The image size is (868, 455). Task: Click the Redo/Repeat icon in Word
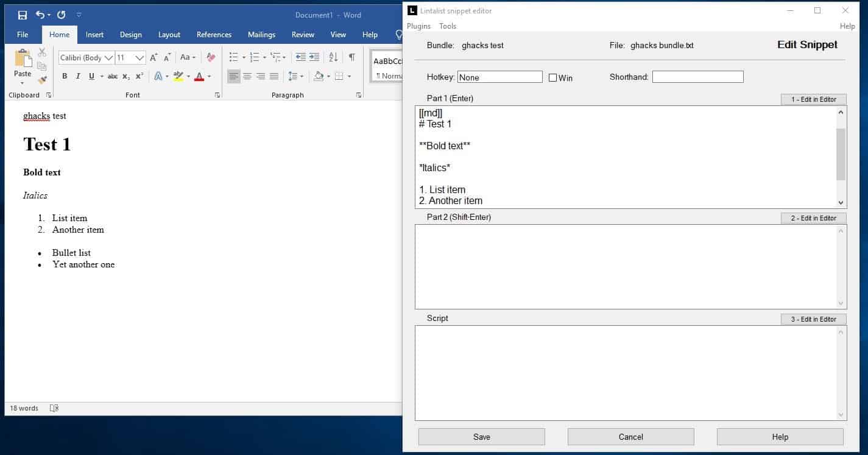[61, 15]
